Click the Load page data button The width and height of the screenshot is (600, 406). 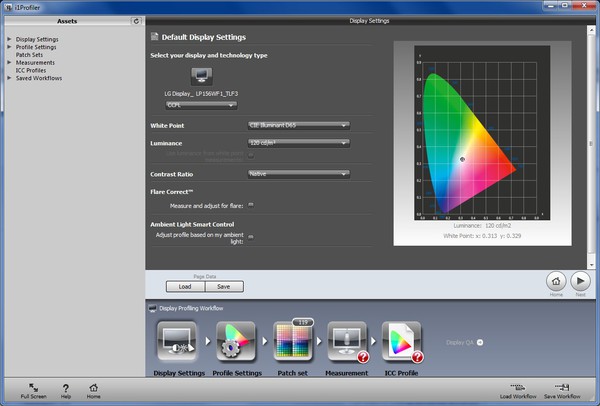tap(185, 287)
